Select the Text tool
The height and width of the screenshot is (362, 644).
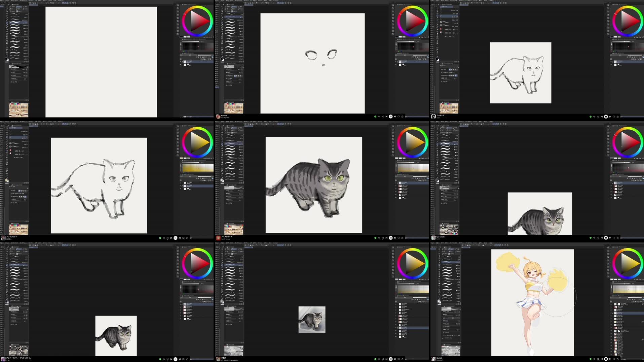click(x=7, y=52)
